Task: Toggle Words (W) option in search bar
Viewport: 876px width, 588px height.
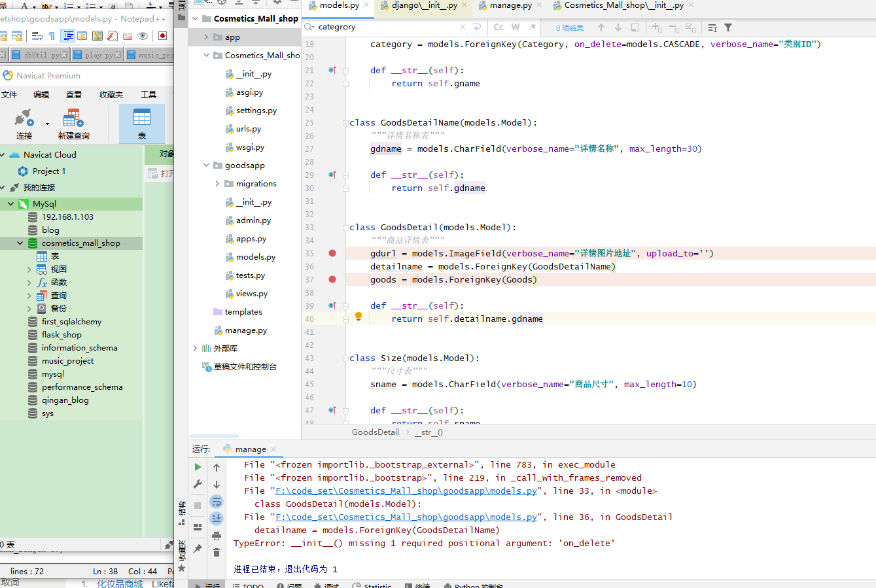Action: tap(516, 27)
